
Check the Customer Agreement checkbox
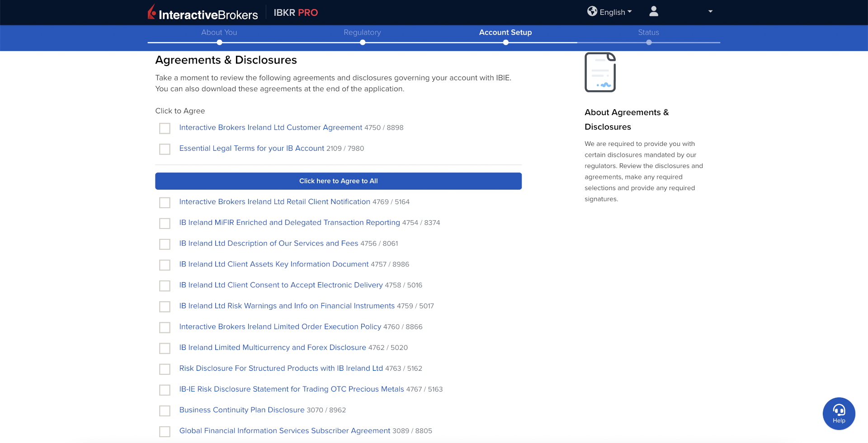tap(165, 128)
